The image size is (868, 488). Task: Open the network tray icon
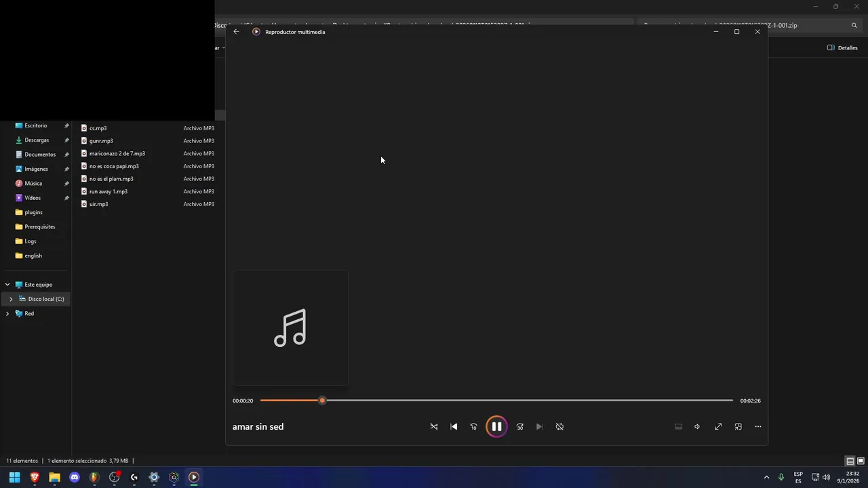pos(815,477)
